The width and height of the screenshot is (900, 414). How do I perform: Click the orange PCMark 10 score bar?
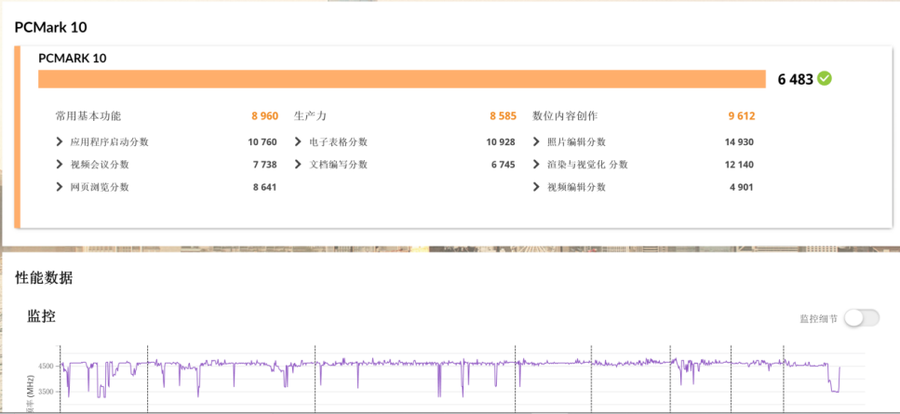coord(400,79)
